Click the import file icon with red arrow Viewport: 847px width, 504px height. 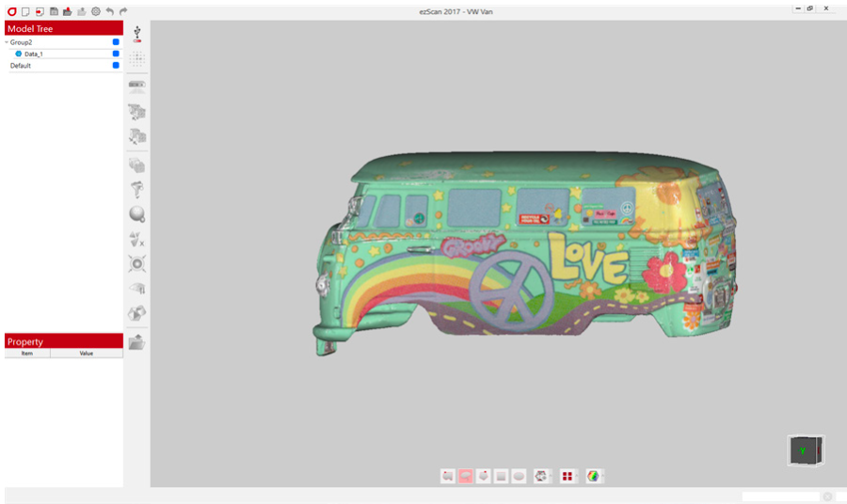pos(40,11)
